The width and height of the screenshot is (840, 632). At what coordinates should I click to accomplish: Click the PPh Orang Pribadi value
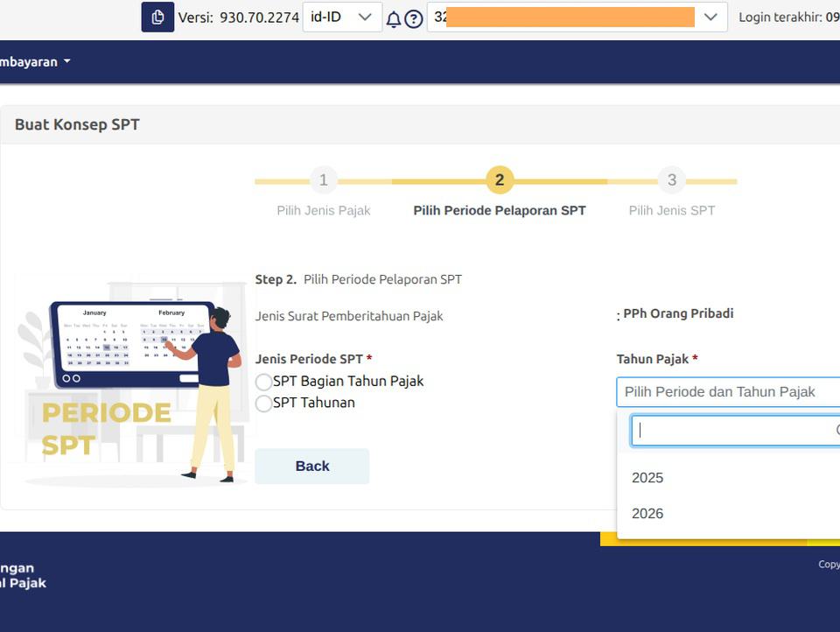click(x=678, y=313)
